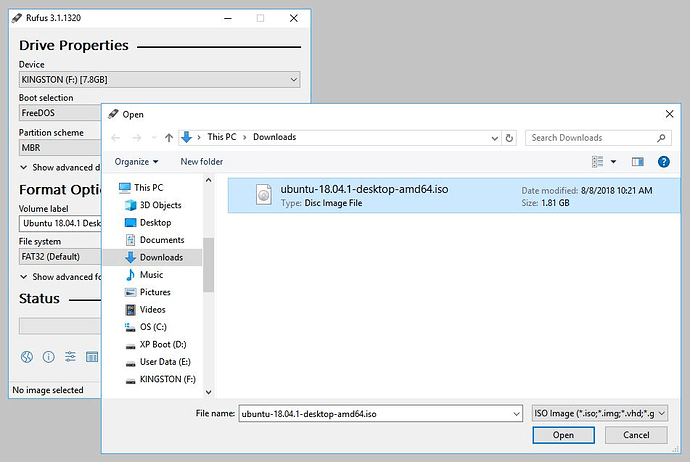Click Downloads in address breadcrumb

click(x=275, y=137)
